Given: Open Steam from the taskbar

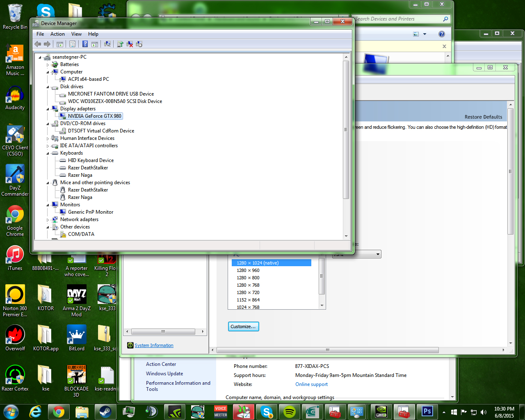Looking at the screenshot, I should point(105,411).
